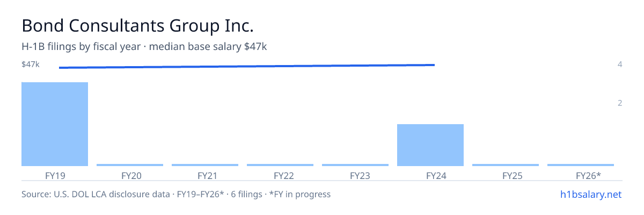Click the H-1B filings subtitle text
Screen dimensions: 644x215
[x=144, y=47]
